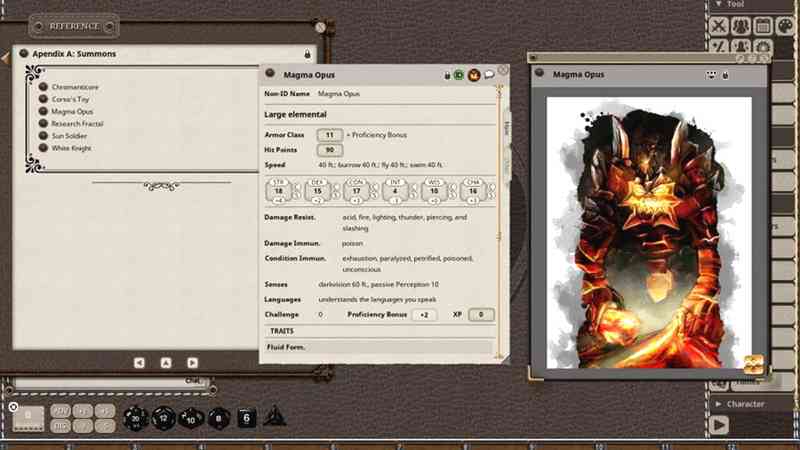
Task: Click the Hit Points value field
Action: [x=329, y=149]
